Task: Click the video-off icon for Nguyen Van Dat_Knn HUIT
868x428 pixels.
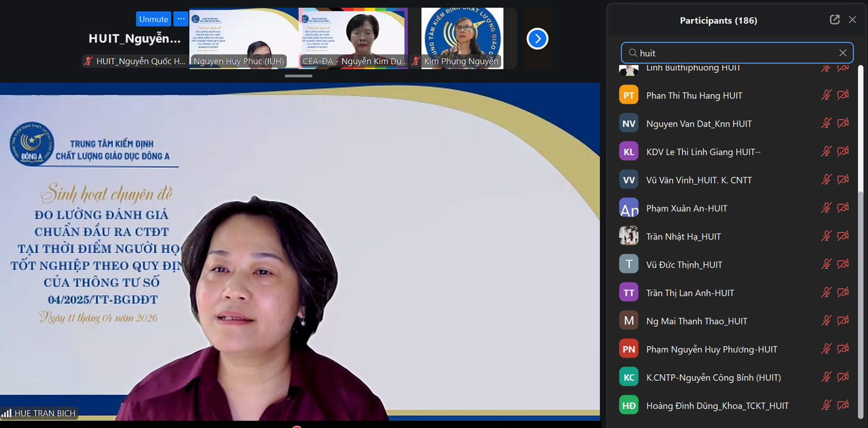Action: (843, 123)
